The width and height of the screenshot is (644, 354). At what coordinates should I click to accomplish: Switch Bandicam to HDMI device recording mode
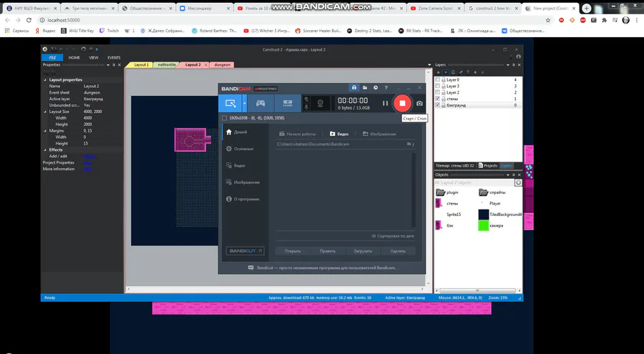click(288, 104)
